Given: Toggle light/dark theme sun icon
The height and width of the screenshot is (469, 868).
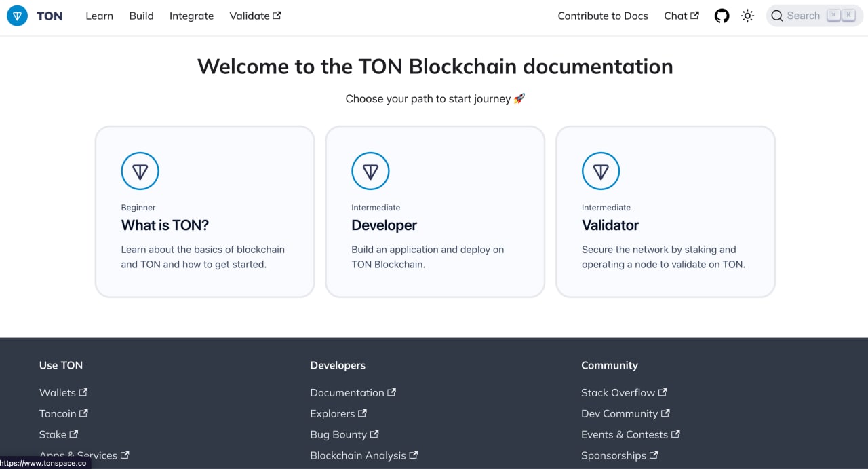Looking at the screenshot, I should pos(747,16).
